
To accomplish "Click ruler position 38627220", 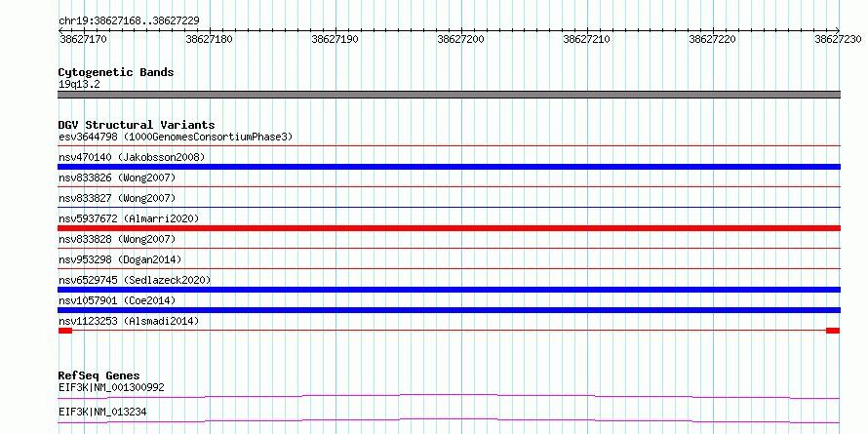I will [x=713, y=39].
